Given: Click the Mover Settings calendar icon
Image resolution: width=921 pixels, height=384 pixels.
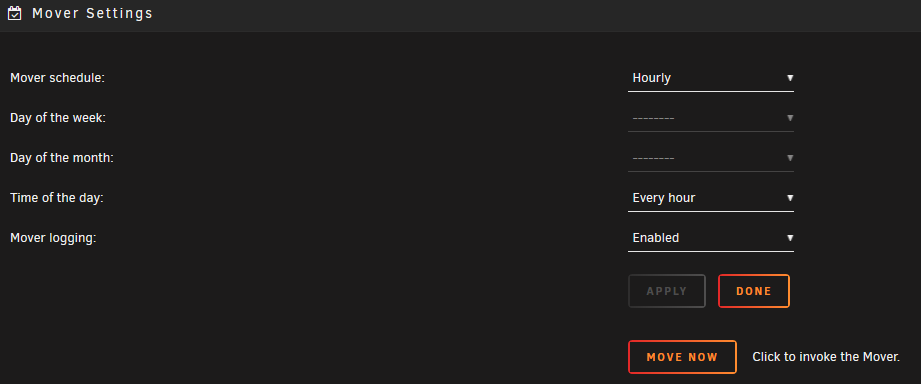Looking at the screenshot, I should click(x=15, y=13).
